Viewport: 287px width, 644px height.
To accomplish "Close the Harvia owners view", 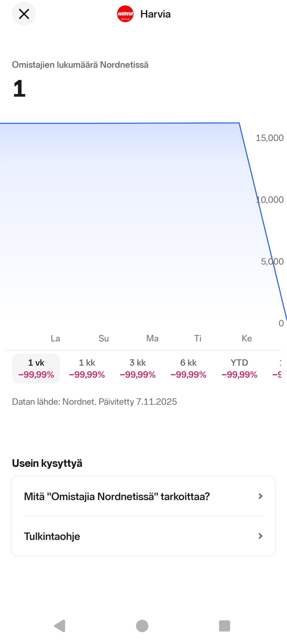I will (24, 14).
